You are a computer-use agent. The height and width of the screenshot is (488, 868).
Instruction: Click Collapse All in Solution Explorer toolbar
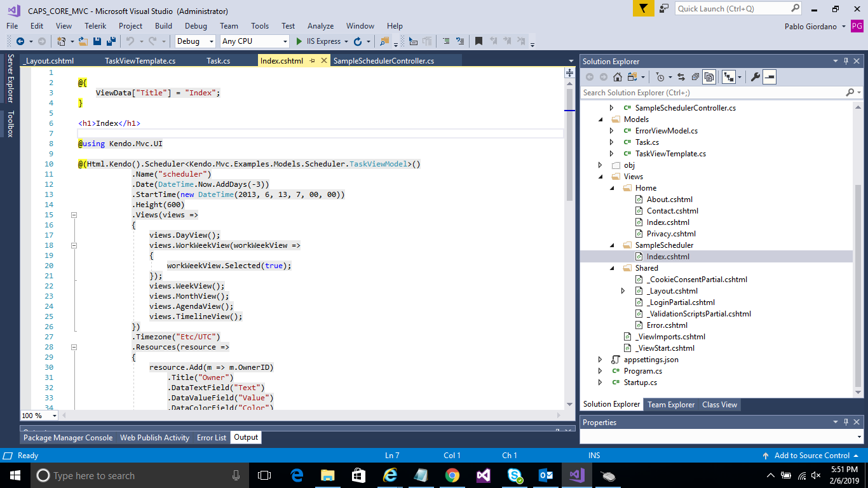tap(695, 77)
